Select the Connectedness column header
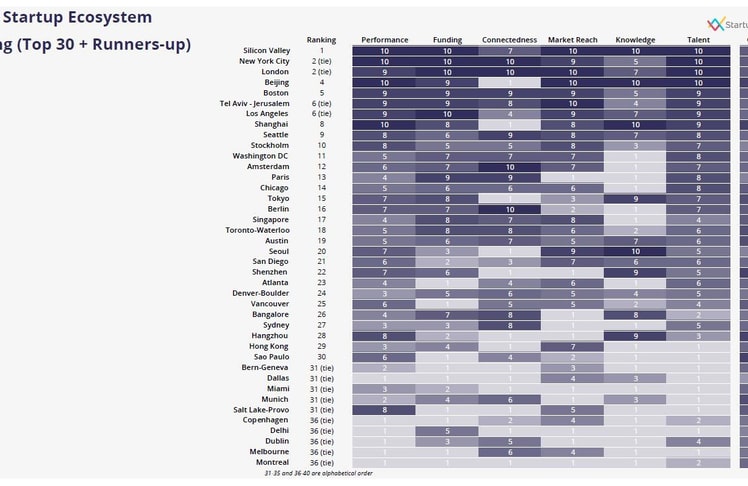The height and width of the screenshot is (486, 748). coord(509,40)
